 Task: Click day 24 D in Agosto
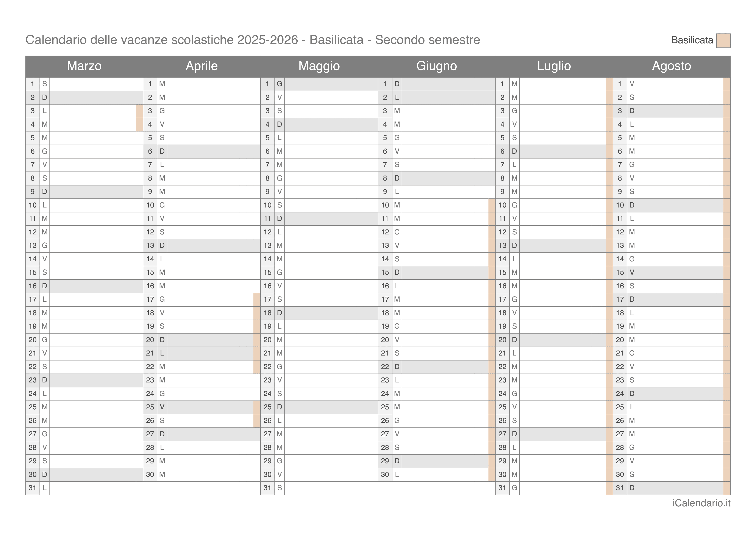(672, 394)
